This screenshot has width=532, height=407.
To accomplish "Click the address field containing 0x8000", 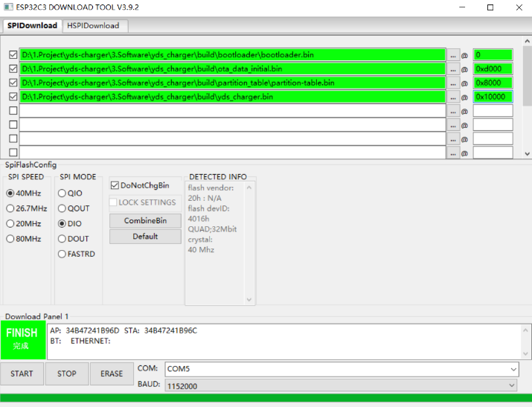I will [493, 83].
